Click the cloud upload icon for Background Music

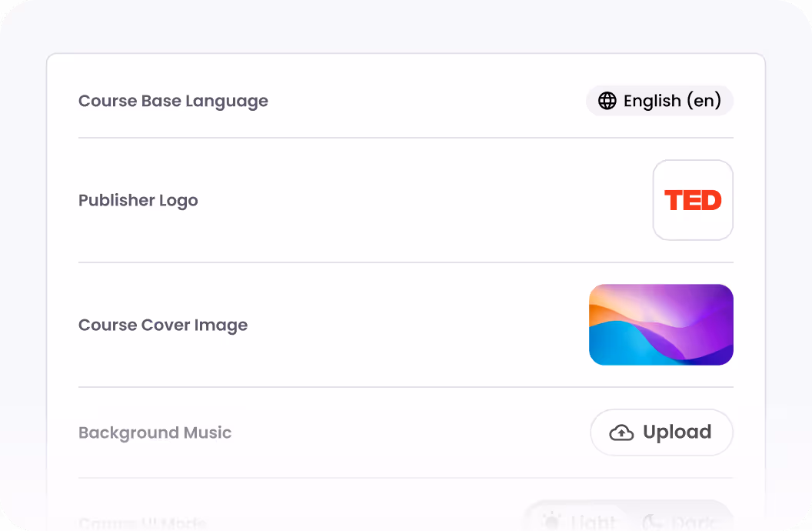622,432
